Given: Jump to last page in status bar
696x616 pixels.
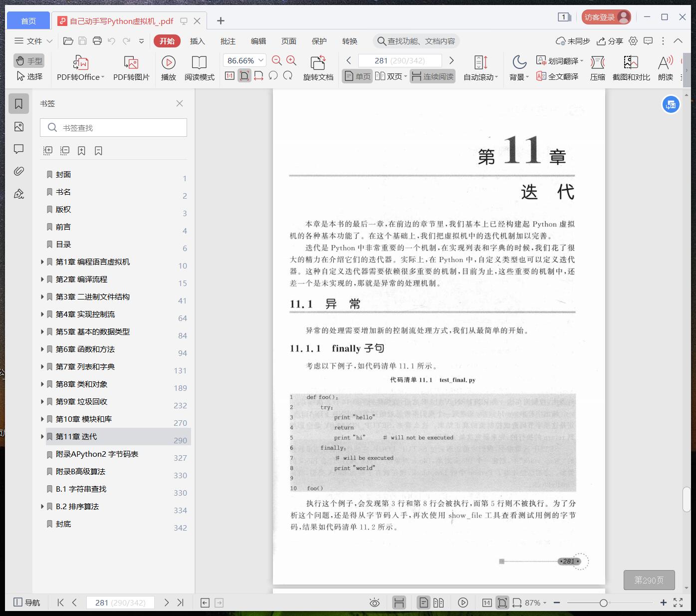Looking at the screenshot, I should click(x=181, y=603).
